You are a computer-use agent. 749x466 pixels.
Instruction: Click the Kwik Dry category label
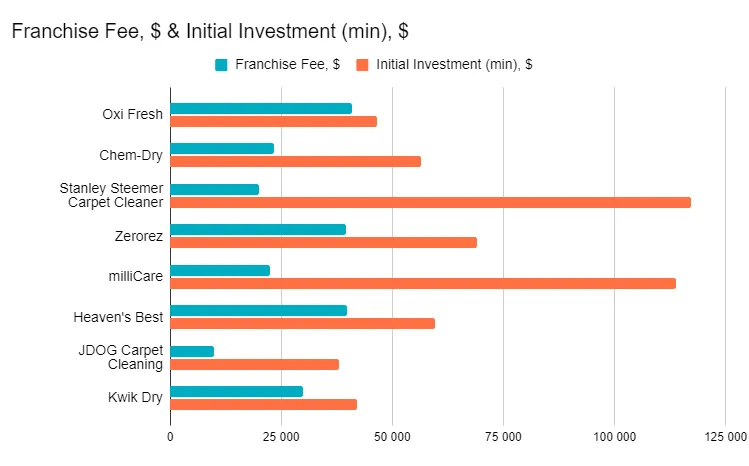(135, 398)
